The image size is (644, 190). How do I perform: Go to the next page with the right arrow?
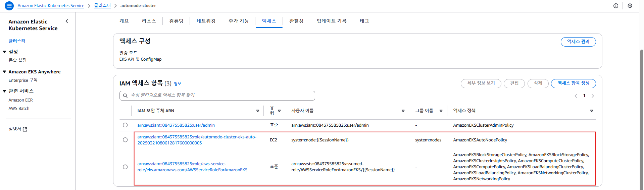(593, 96)
